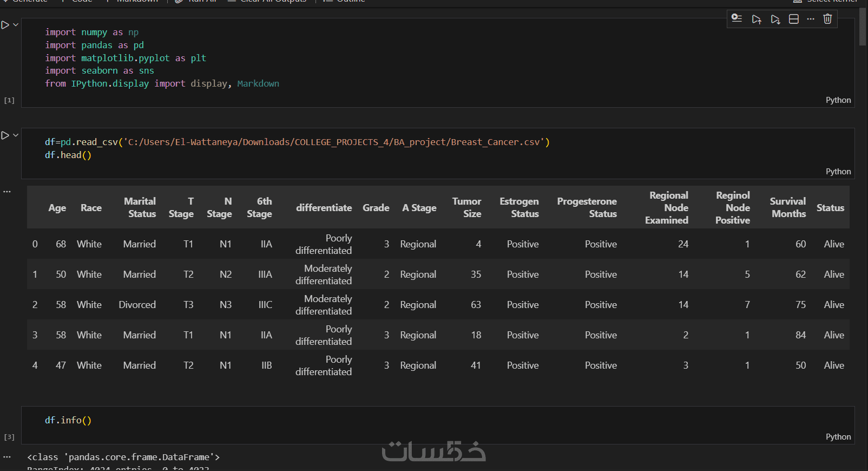
Task: Click the vertical scrollbar thumb
Action: pos(863,27)
